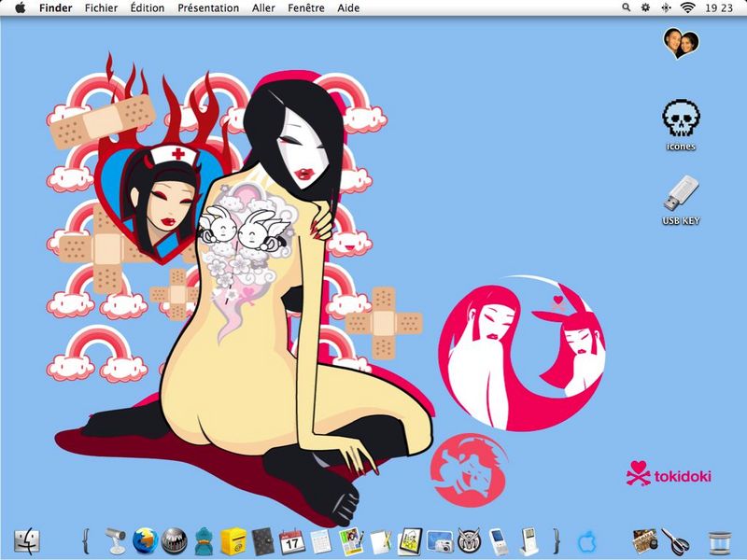This screenshot has width=747, height=560.
Task: Select the USB KEY drive on desktop
Action: 681,193
